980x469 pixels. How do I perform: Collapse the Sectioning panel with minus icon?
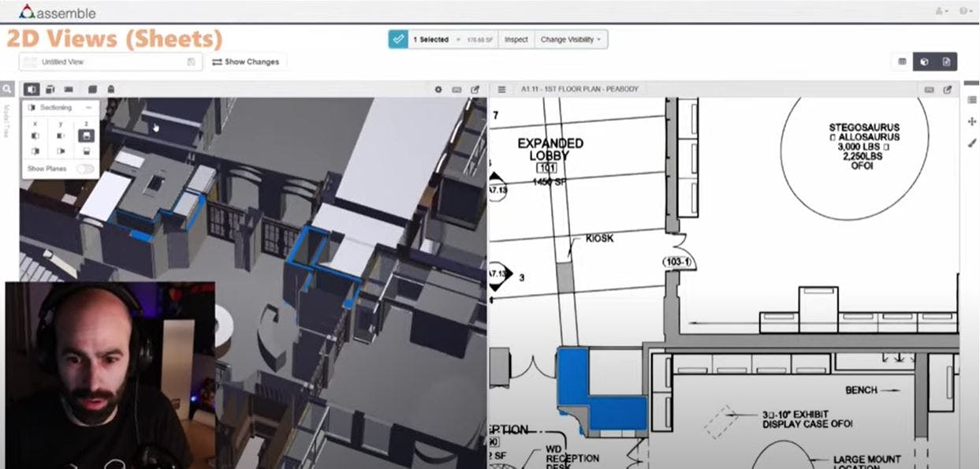(89, 107)
